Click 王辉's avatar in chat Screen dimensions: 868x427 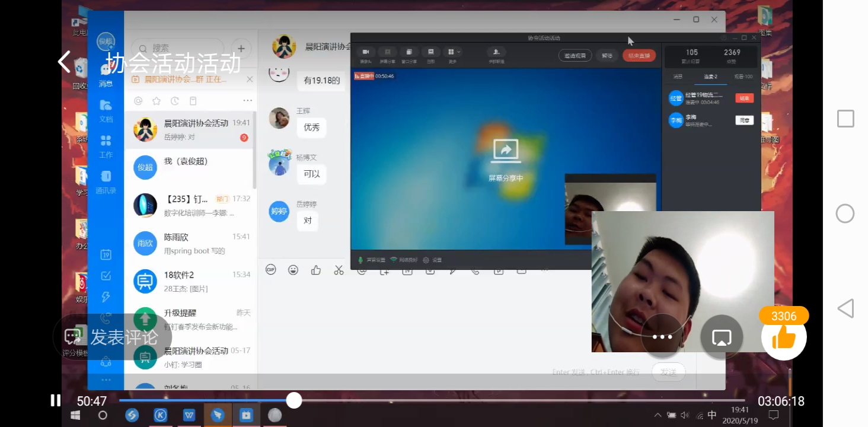coord(279,118)
